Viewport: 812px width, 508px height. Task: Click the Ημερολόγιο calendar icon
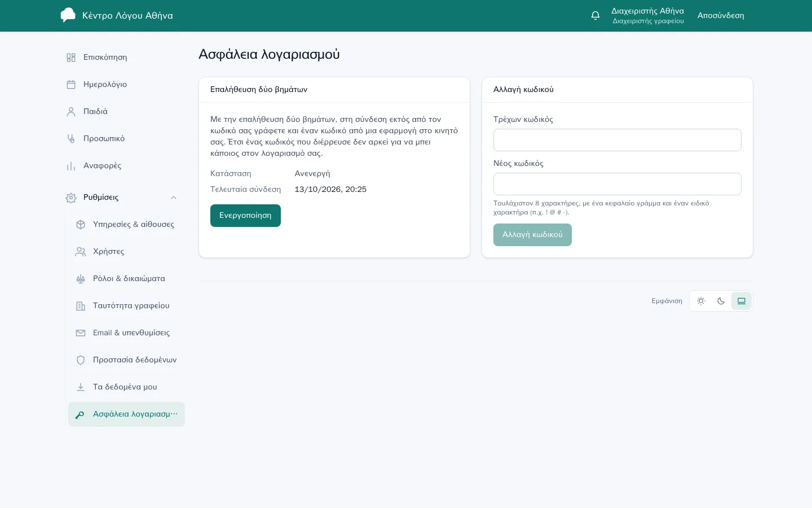coord(71,85)
